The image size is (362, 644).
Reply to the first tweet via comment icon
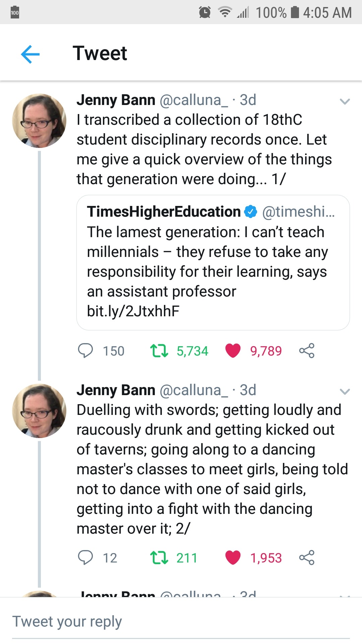pos(85,351)
